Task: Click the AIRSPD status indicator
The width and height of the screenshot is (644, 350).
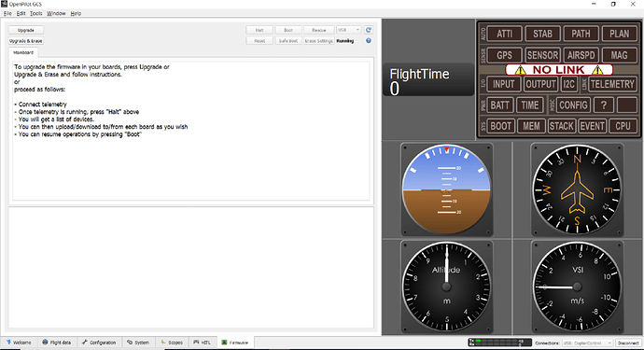Action: pos(581,55)
